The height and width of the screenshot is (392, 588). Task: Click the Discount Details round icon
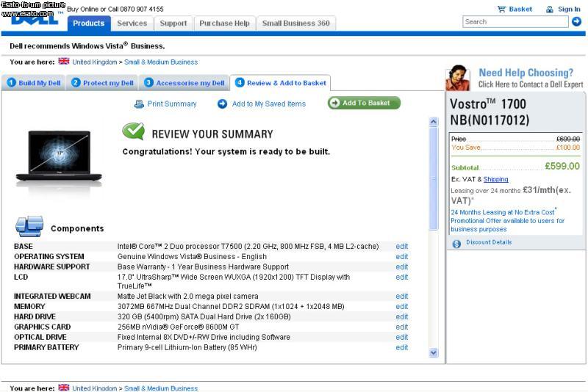tap(456, 244)
